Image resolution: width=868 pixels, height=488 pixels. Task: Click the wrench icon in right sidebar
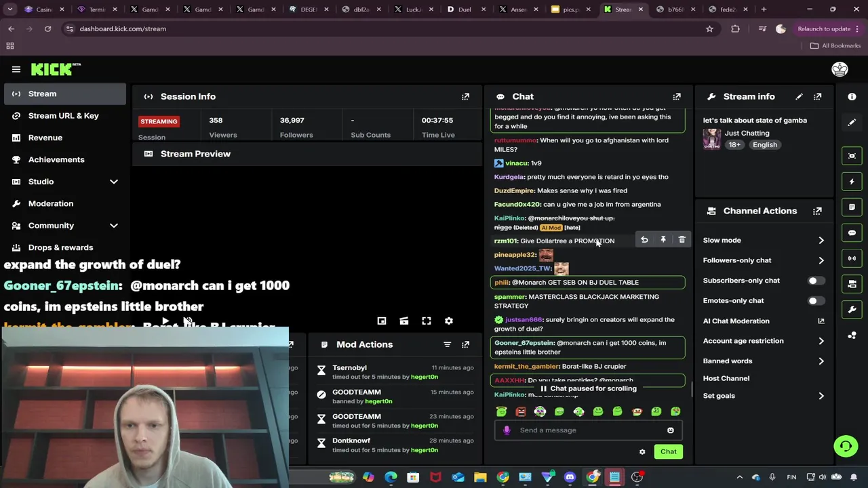(852, 310)
